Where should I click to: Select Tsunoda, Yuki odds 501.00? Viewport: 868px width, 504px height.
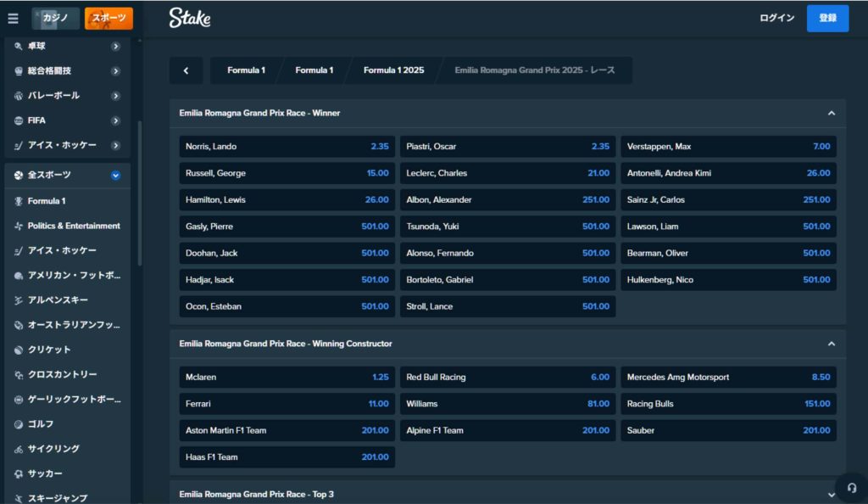click(508, 227)
